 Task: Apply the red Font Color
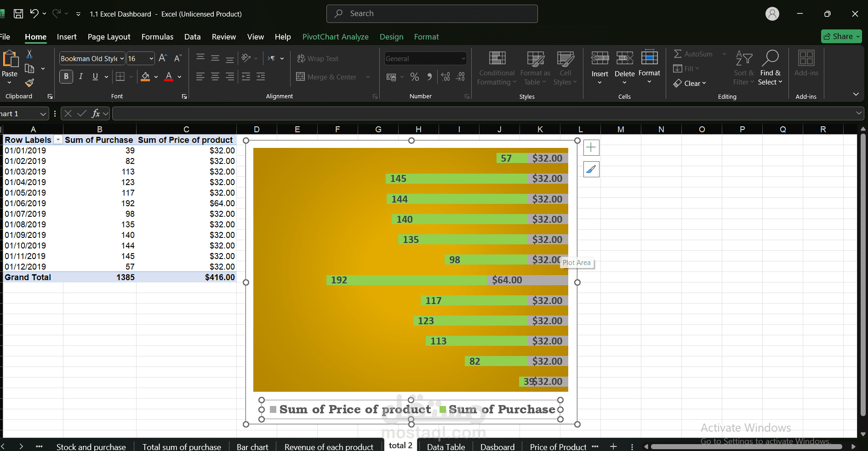(x=169, y=77)
